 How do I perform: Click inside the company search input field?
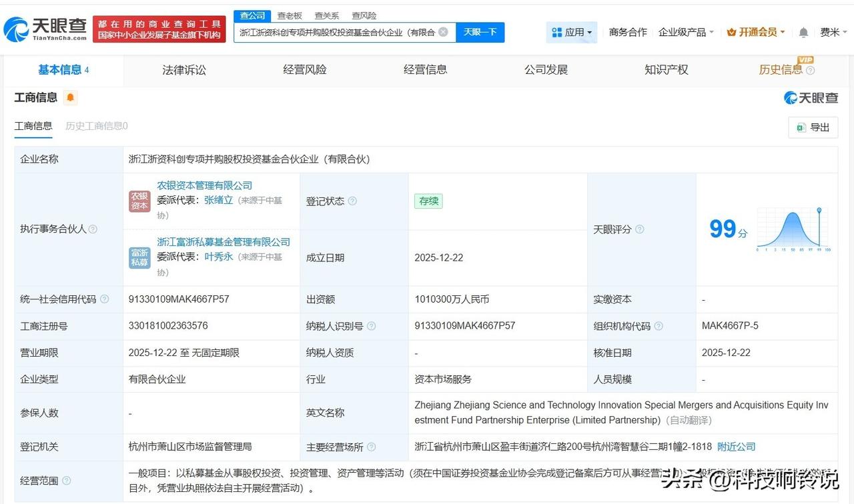coord(334,31)
